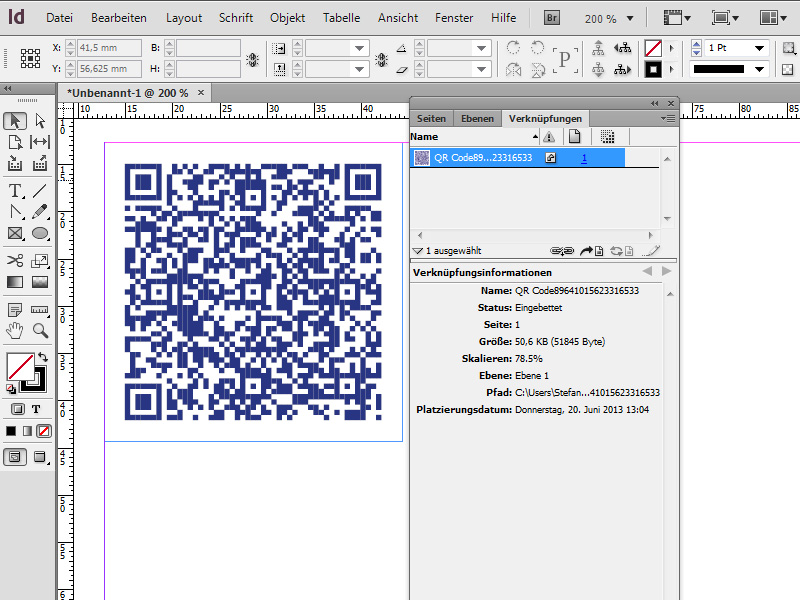
Task: Open Adobe Bridge via the Br icon
Action: point(551,17)
